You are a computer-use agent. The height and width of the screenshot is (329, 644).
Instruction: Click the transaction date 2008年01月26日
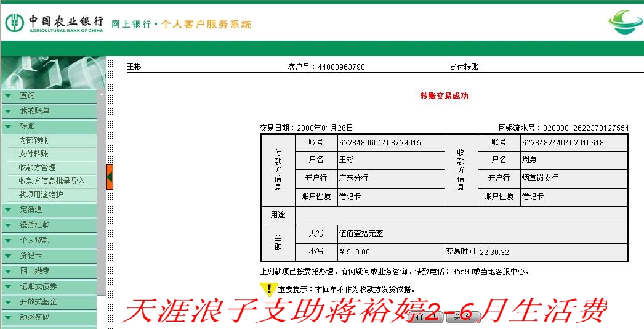click(x=325, y=128)
